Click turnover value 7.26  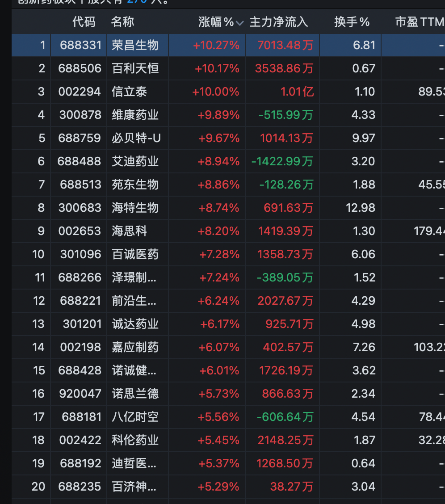click(364, 347)
